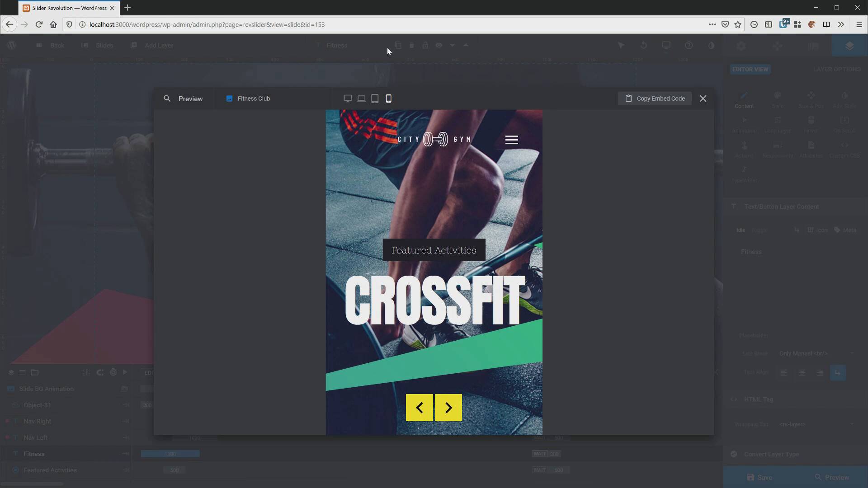Viewport: 868px width, 488px height.
Task: Switch preview to desktop device view
Action: pyautogui.click(x=348, y=99)
